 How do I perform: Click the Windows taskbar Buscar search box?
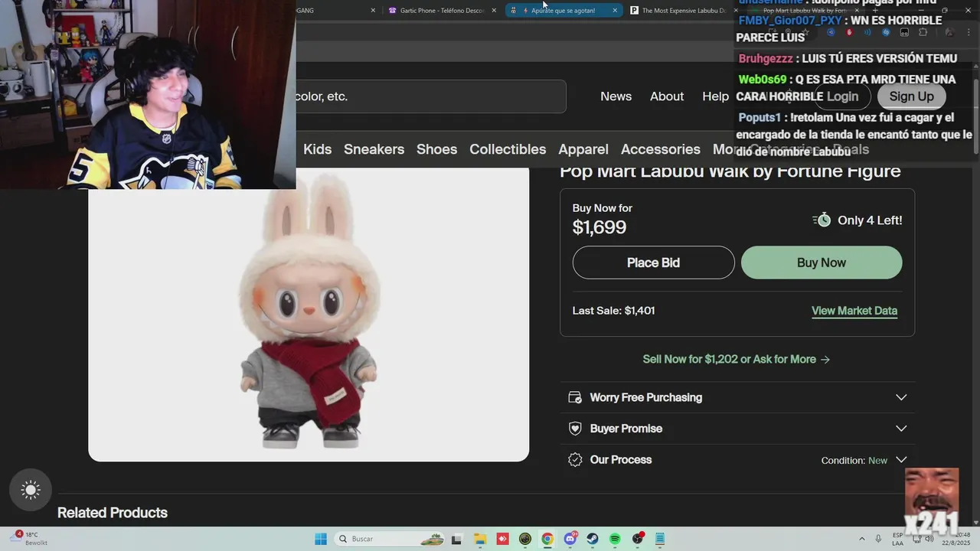coord(390,539)
